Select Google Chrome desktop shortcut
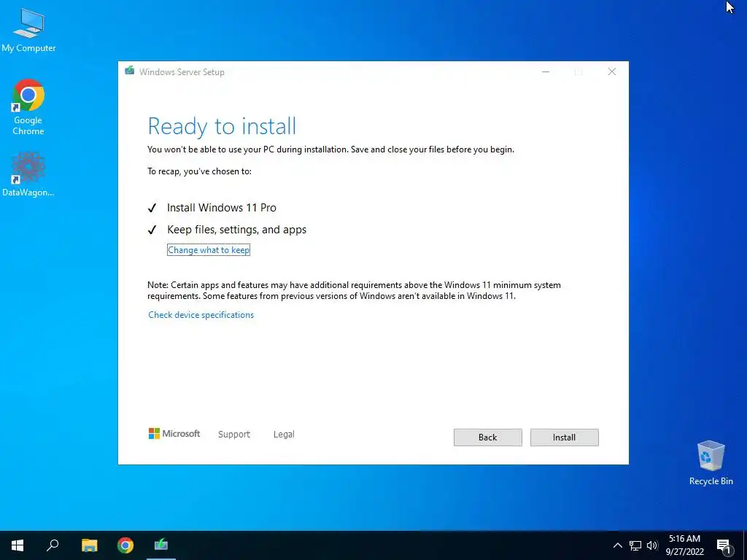747x560 pixels. click(28, 108)
